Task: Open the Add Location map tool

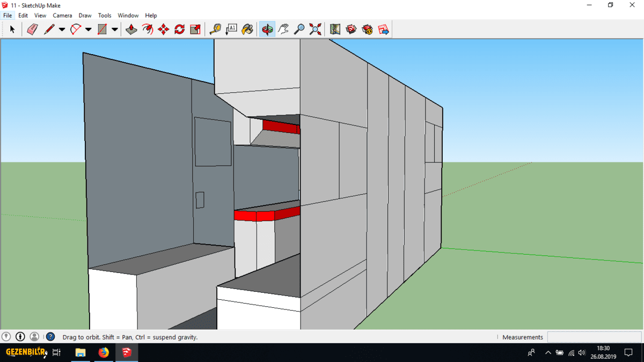Action: coord(335,29)
